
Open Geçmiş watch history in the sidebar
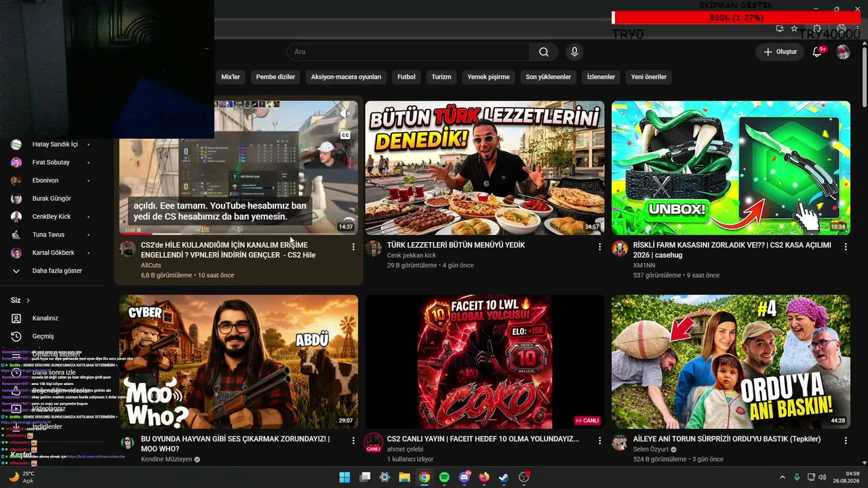[x=43, y=336]
